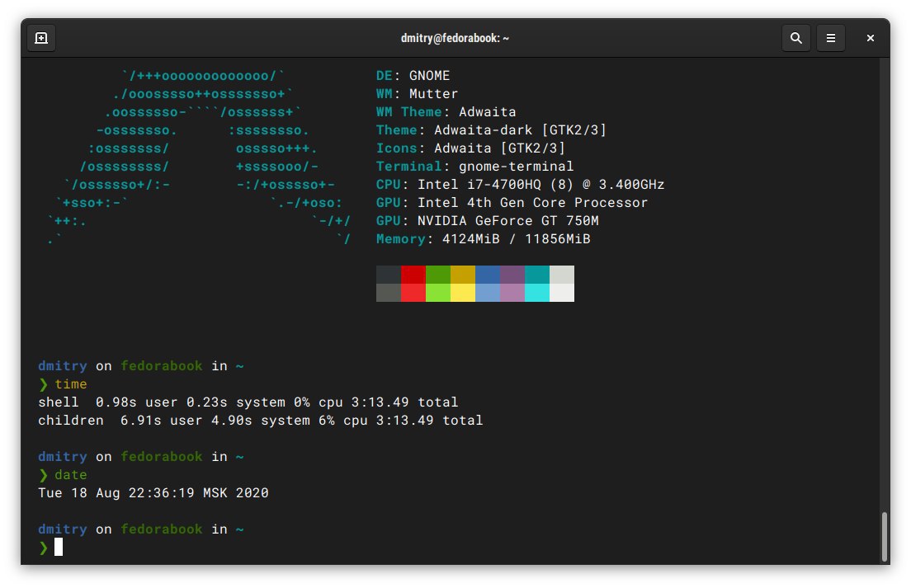Click the text 'DE: GNOME'
Image resolution: width=911 pixels, height=588 pixels.
[x=413, y=76]
